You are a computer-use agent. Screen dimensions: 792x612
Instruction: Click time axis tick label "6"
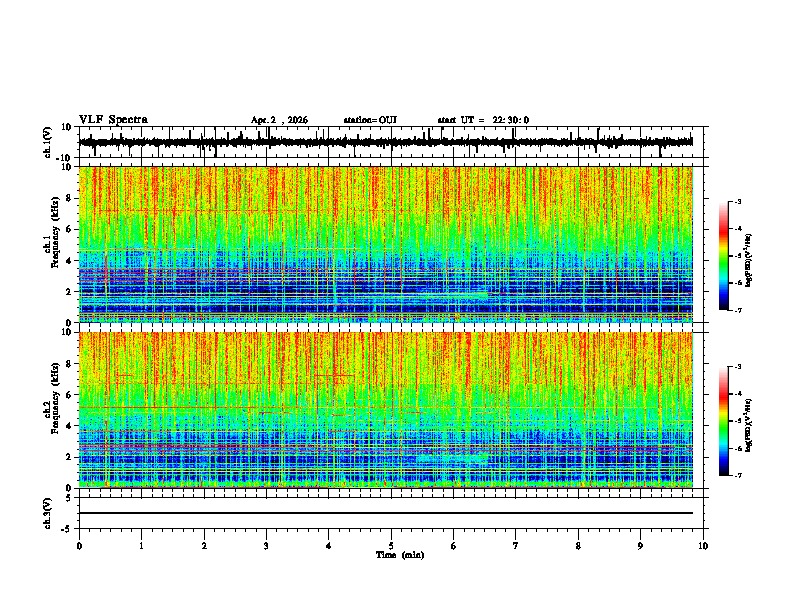[x=454, y=546]
